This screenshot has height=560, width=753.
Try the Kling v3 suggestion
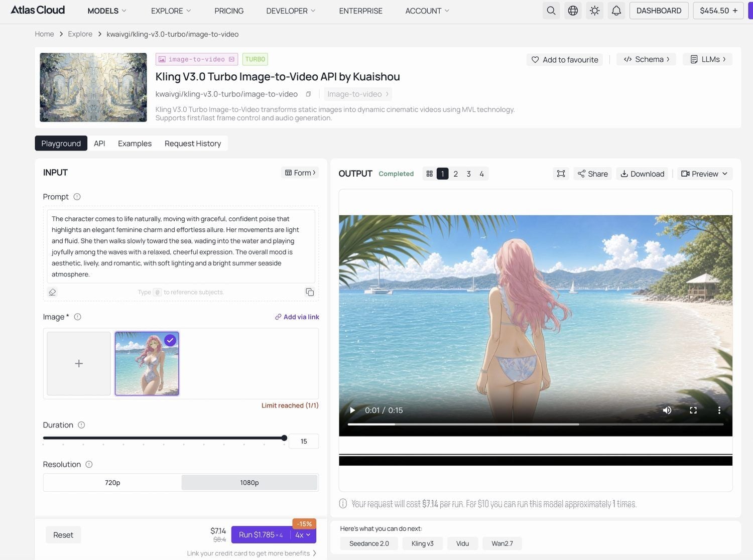click(x=422, y=543)
